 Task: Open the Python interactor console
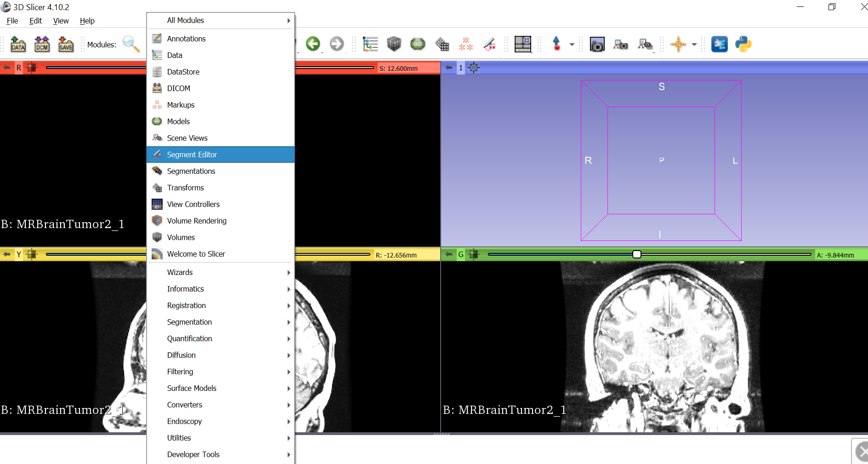744,44
